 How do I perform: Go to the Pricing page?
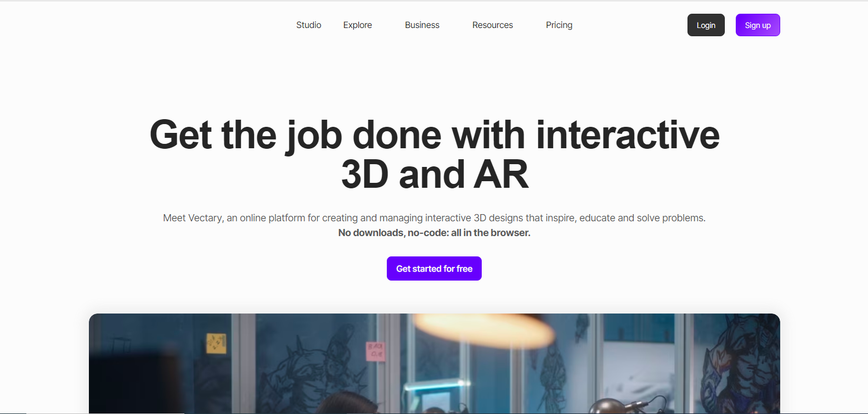(x=559, y=25)
